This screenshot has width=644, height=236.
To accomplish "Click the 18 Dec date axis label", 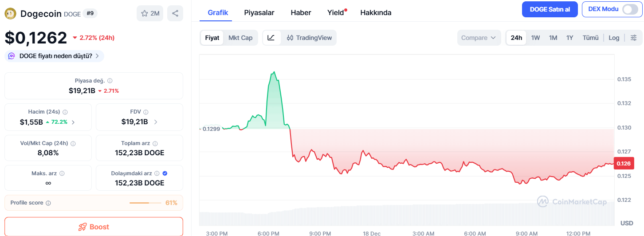I will click(372, 233).
